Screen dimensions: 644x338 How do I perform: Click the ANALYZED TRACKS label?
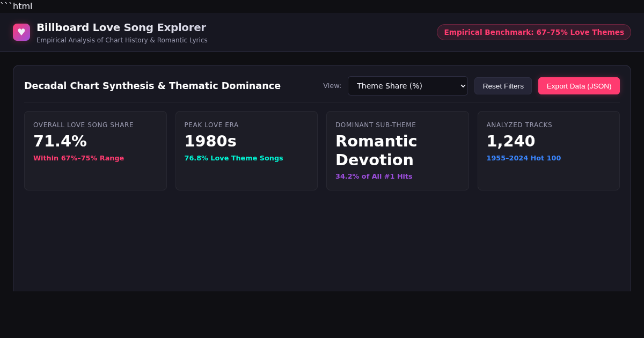coord(519,125)
